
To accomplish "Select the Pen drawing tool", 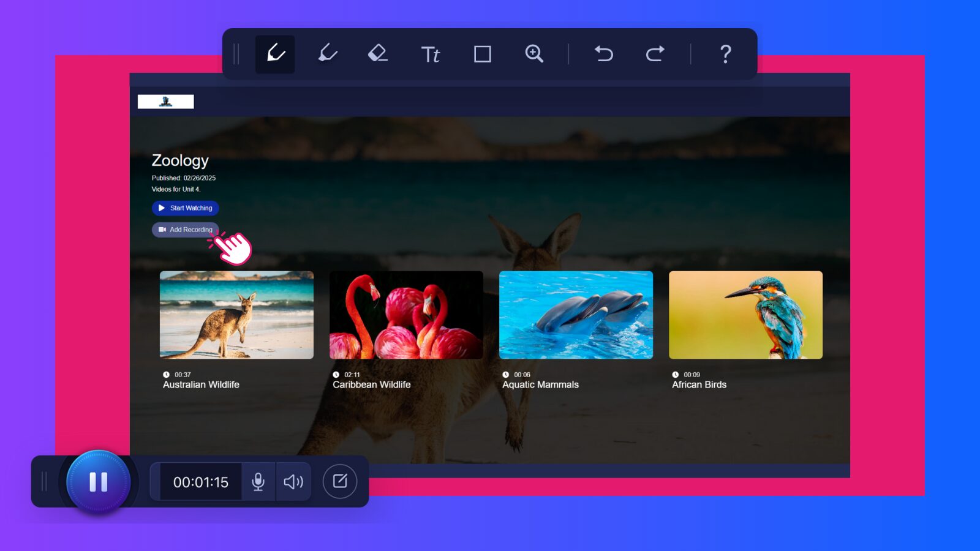I will click(x=275, y=54).
